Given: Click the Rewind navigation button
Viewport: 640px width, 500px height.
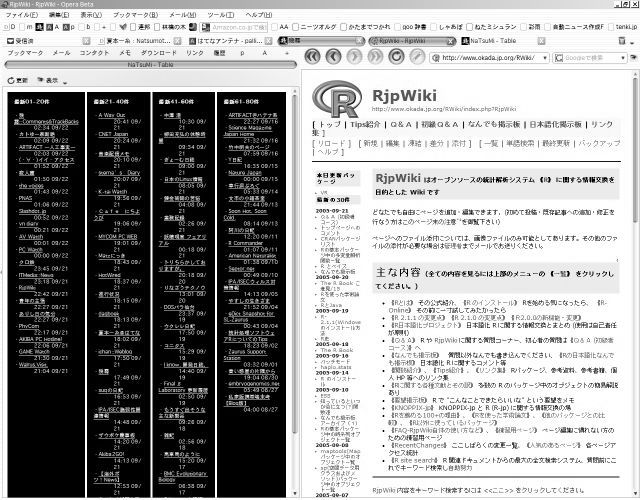Looking at the screenshot, I should 313,57.
